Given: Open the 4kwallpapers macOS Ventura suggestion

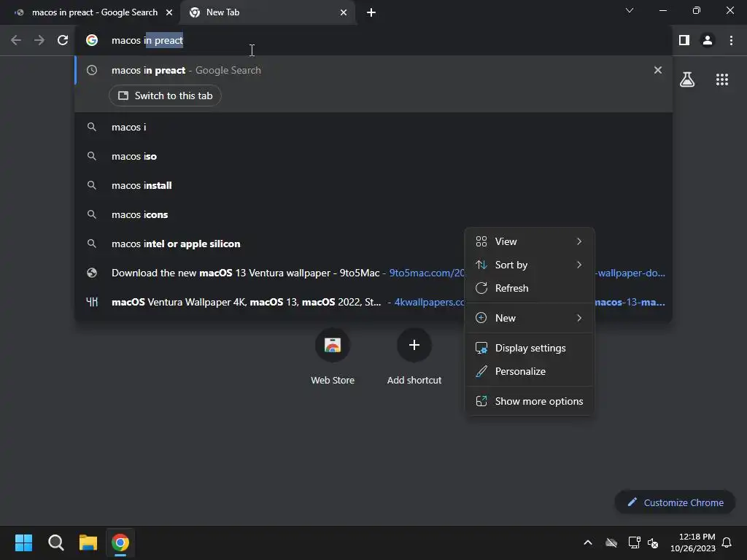Looking at the screenshot, I should point(270,302).
